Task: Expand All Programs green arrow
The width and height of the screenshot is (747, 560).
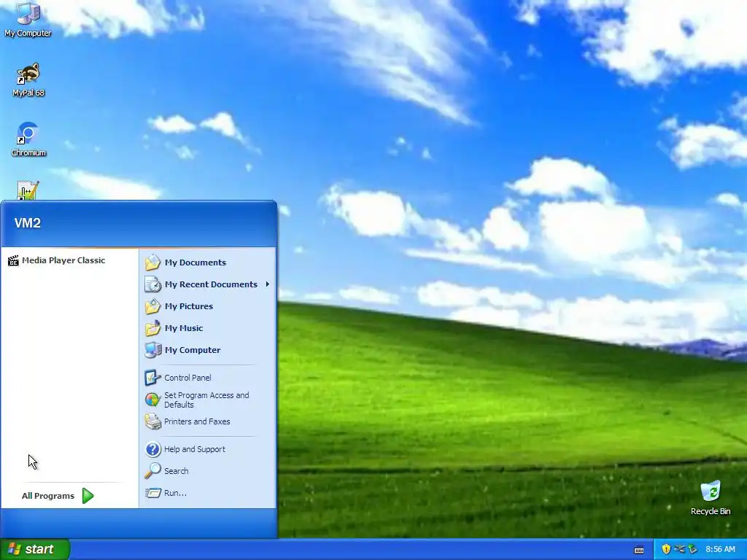Action: pos(88,496)
